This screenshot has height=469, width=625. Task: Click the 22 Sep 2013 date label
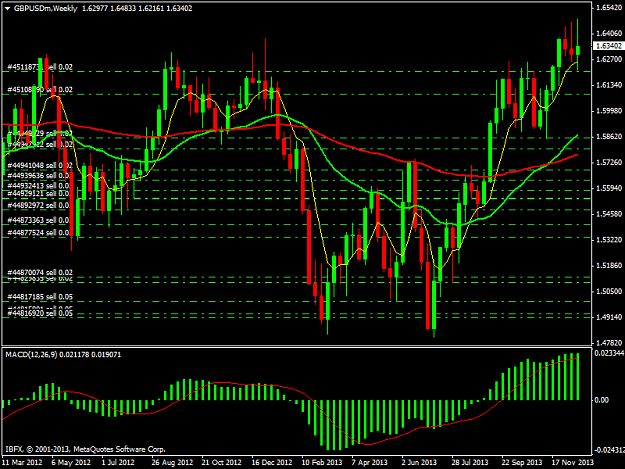pyautogui.click(x=522, y=463)
